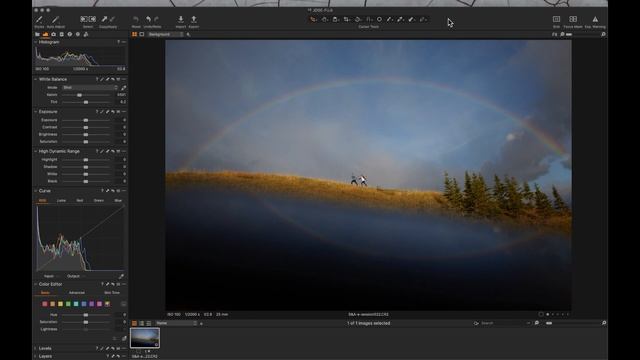The image size is (640, 360).
Task: Toggle Focus Mask icon
Action: [x=573, y=19]
